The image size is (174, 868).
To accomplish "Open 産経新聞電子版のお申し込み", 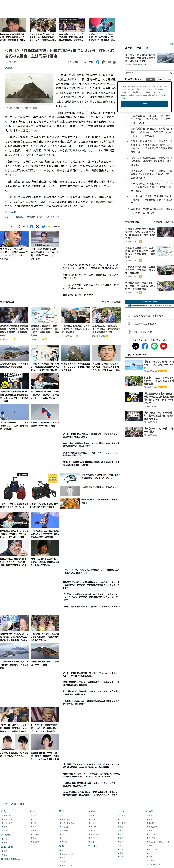I will [150, 315].
